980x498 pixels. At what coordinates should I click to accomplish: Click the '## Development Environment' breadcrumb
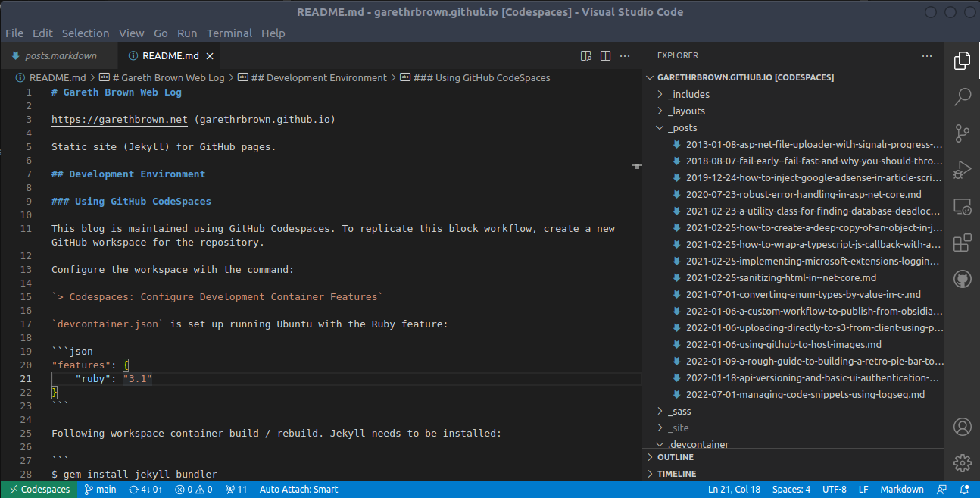[312, 77]
